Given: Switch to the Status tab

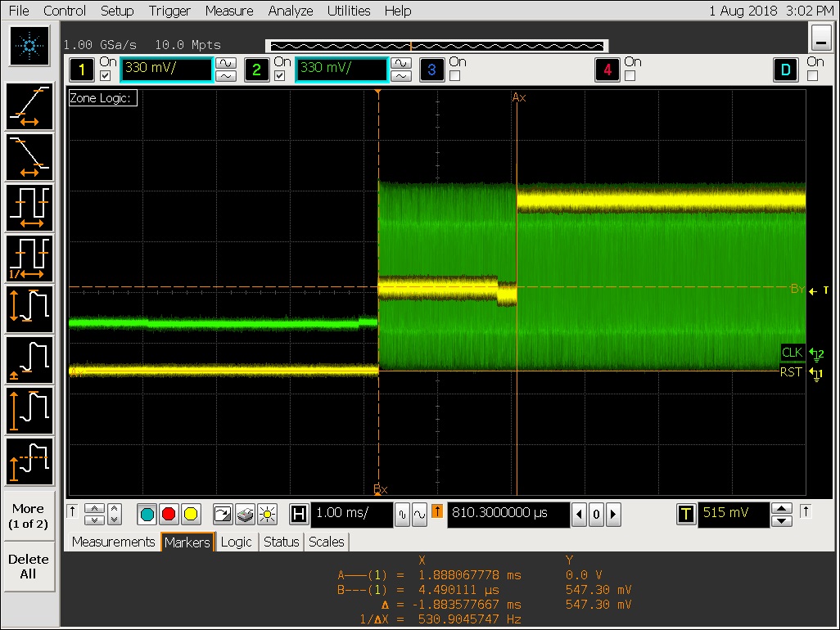Looking at the screenshot, I should [282, 542].
